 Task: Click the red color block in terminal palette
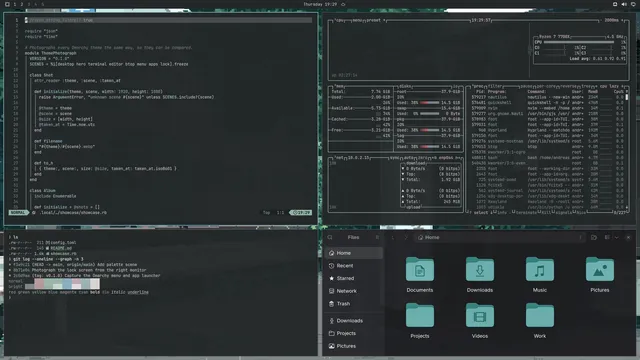40,284
